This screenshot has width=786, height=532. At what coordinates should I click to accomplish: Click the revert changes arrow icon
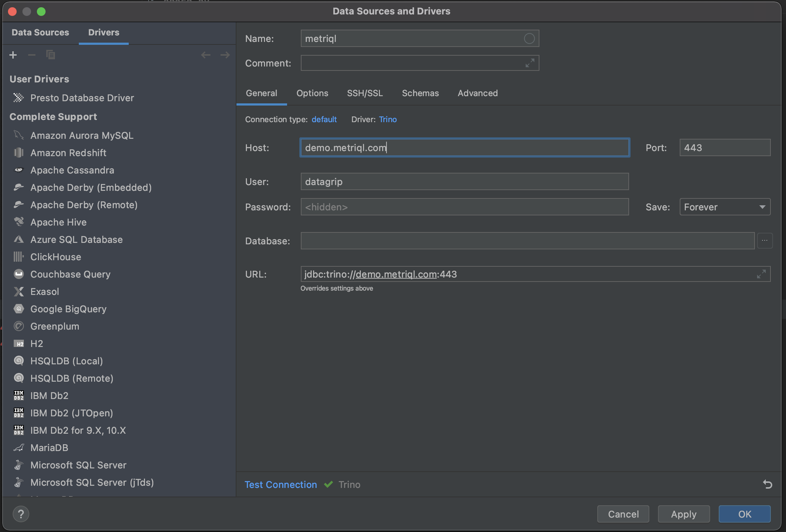pos(767,484)
